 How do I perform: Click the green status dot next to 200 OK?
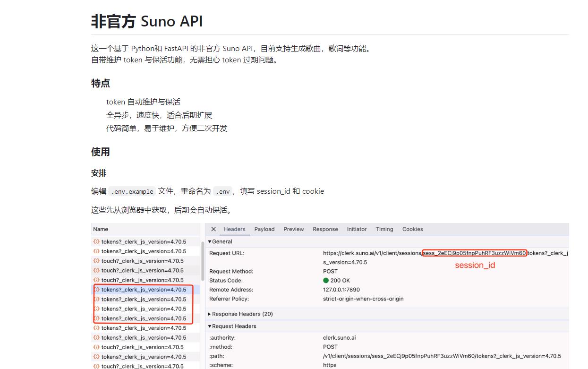326,280
